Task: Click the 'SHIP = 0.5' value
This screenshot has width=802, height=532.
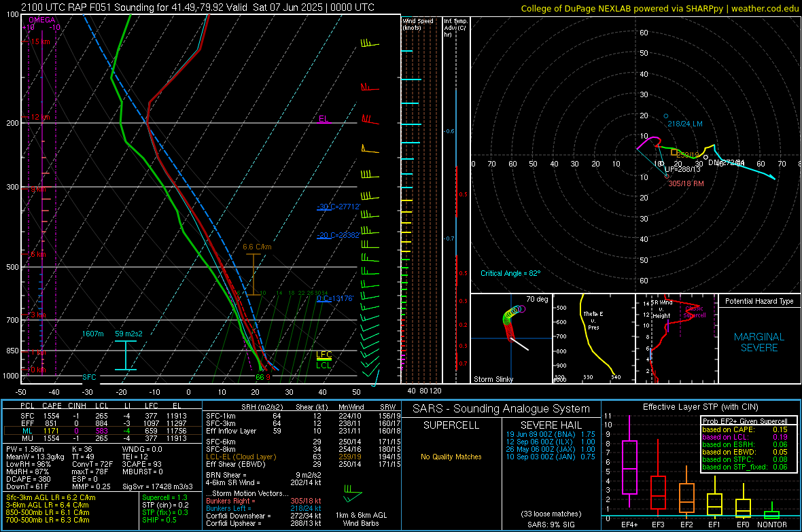Action: click(159, 520)
